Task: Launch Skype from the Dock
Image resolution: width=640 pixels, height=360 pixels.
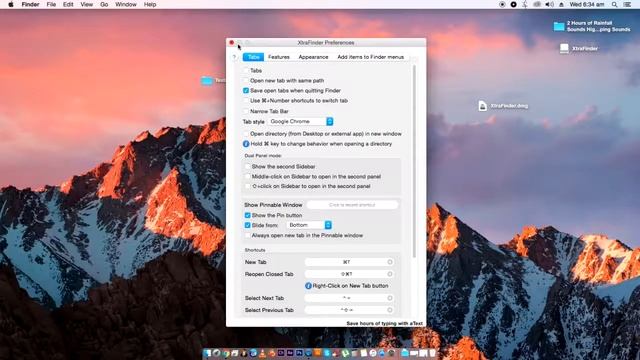Action: (327, 353)
